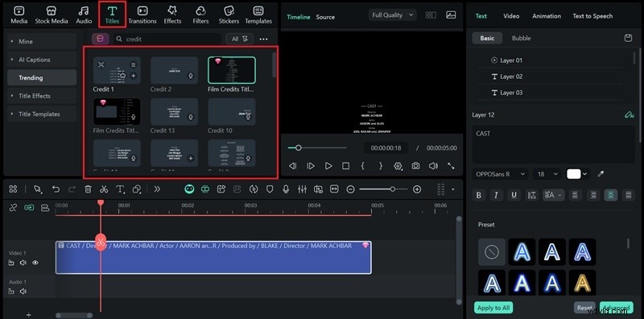Zoom in the timeline with plus button
The height and width of the screenshot is (319, 644).
pyautogui.click(x=417, y=189)
